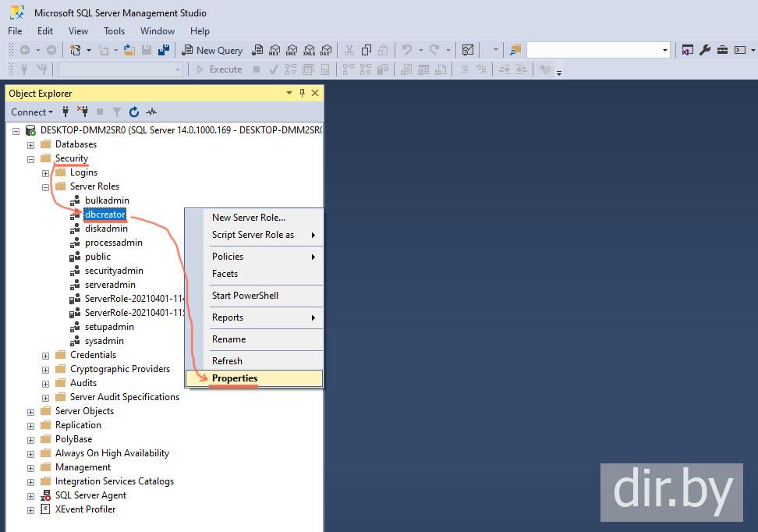Open the Connect dropdown in Object Explorer
This screenshot has width=758, height=532.
(32, 112)
